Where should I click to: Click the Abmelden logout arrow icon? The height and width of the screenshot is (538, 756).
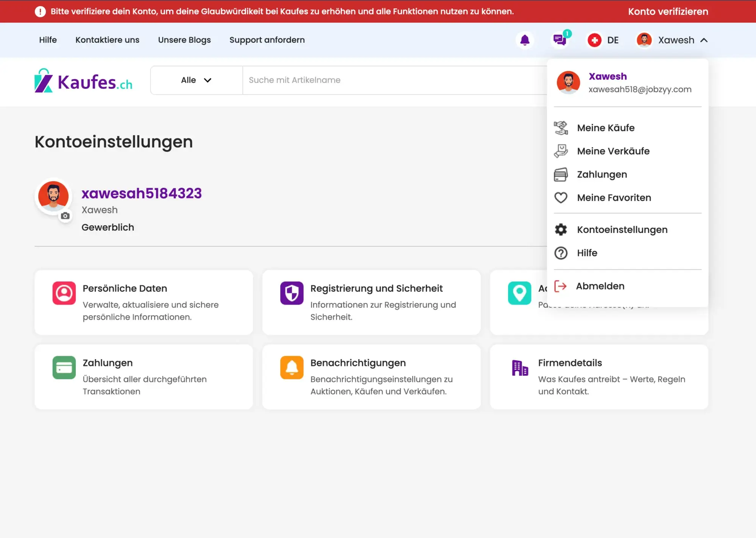[x=560, y=286]
